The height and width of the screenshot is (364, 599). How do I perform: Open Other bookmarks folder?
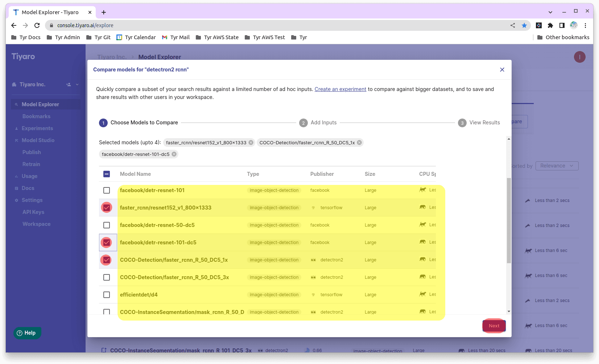563,37
